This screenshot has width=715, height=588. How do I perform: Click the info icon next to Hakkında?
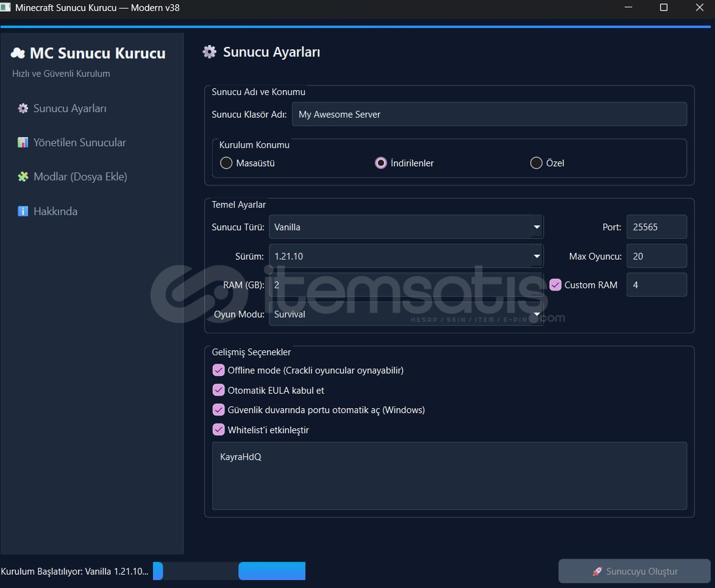(23, 211)
